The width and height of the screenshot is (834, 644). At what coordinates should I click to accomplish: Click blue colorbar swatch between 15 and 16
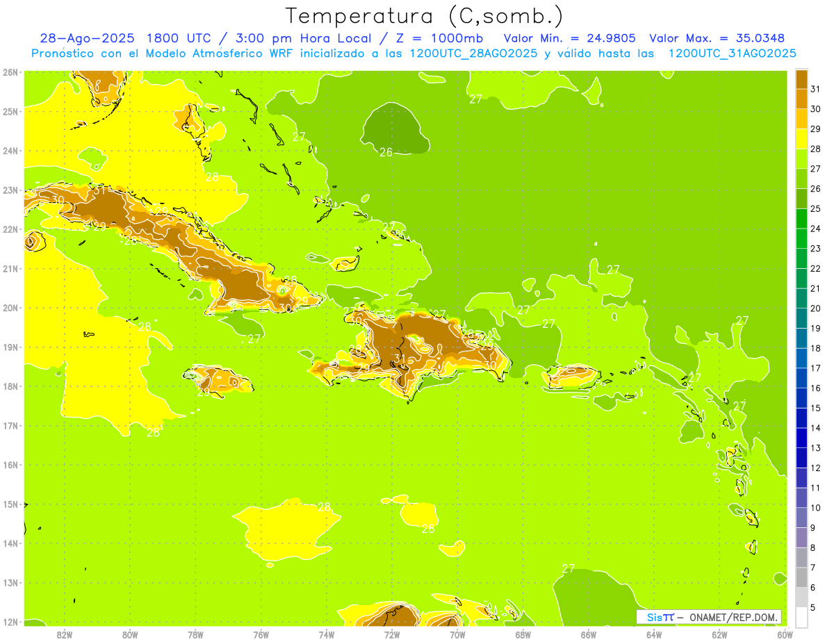point(801,397)
